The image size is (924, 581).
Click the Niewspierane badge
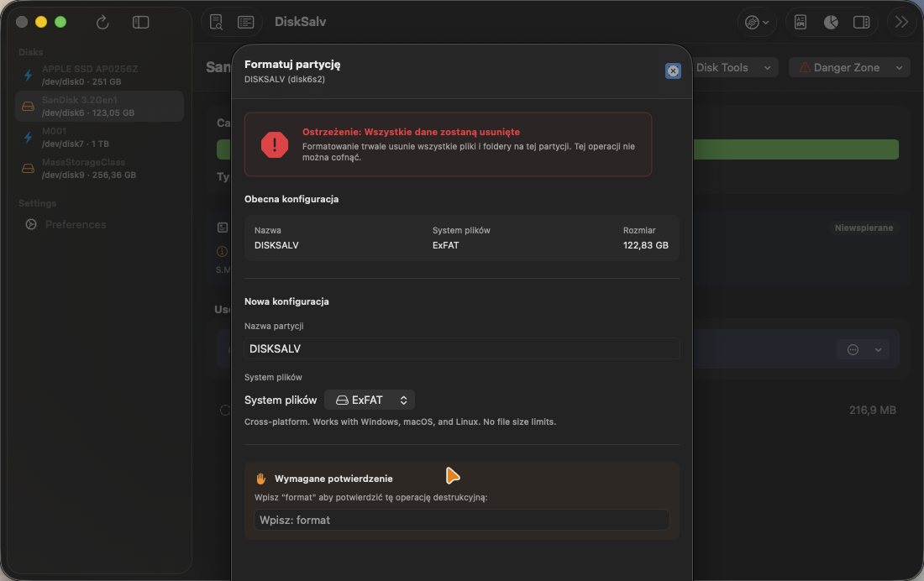coord(864,228)
